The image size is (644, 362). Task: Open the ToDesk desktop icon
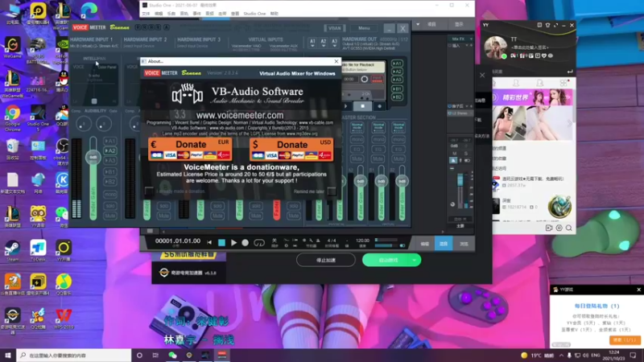38,251
